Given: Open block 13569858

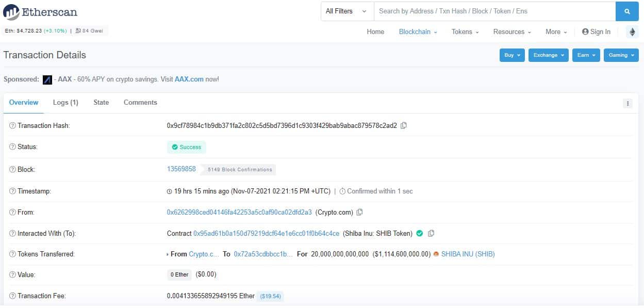Looking at the screenshot, I should (x=181, y=169).
